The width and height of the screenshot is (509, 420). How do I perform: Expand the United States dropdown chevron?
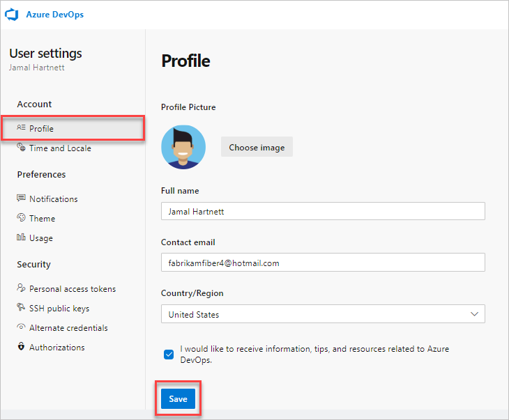pyautogui.click(x=474, y=314)
